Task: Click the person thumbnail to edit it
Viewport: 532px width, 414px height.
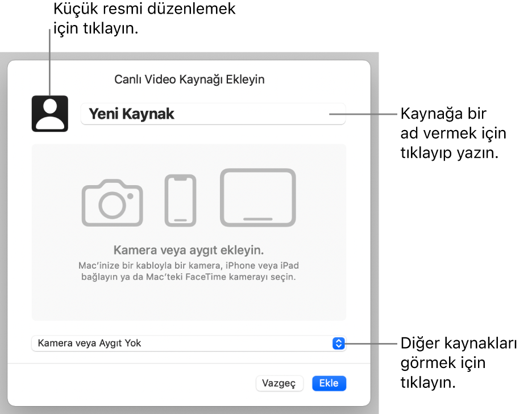Action: 50,114
